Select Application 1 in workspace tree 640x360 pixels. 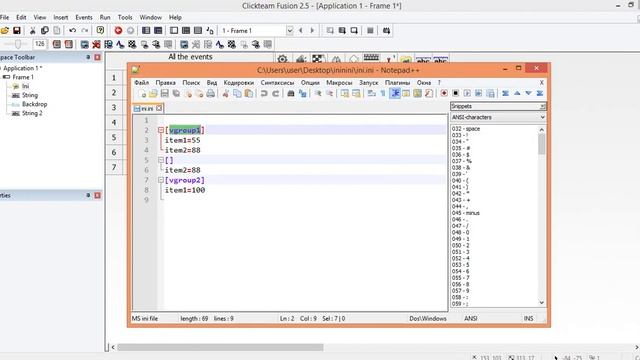(x=22, y=68)
